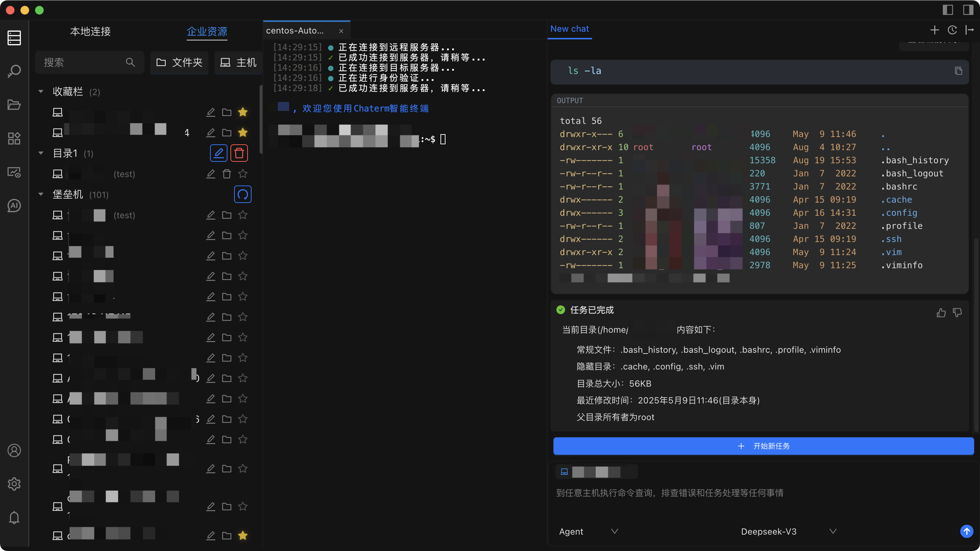The image size is (980, 551).
Task: Delete the host under 目录1 with the trash icon
Action: [x=227, y=174]
